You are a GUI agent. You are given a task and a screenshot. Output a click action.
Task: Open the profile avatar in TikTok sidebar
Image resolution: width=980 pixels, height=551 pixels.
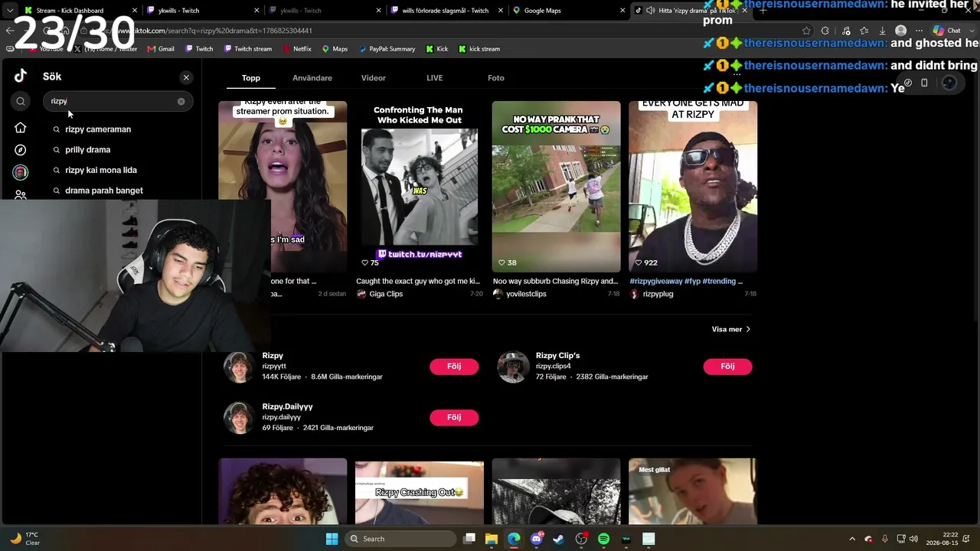(x=21, y=172)
